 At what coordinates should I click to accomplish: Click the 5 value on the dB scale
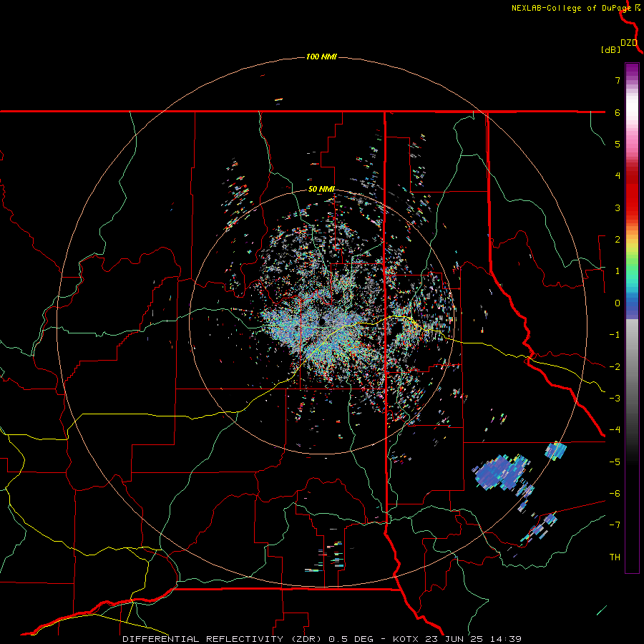(618, 144)
